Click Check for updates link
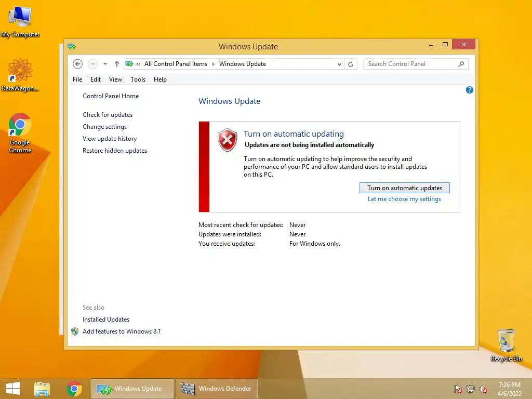532x399 pixels. pos(108,115)
